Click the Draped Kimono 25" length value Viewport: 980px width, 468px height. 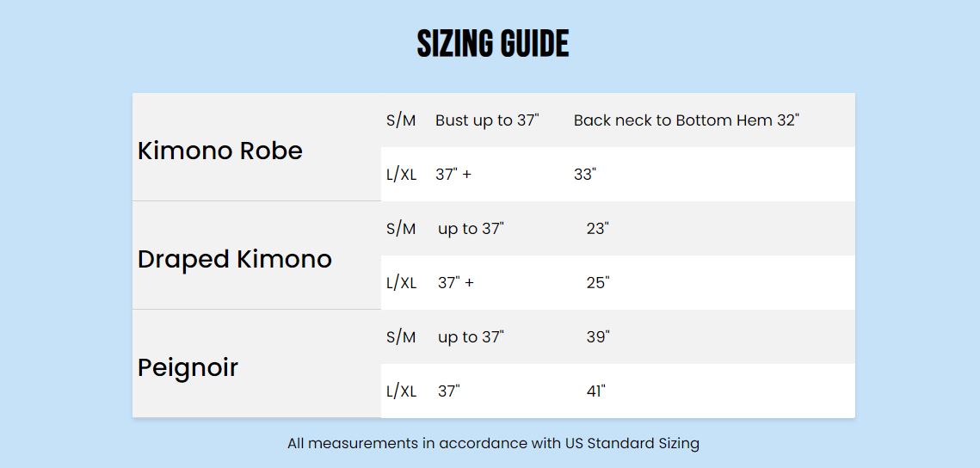(597, 283)
